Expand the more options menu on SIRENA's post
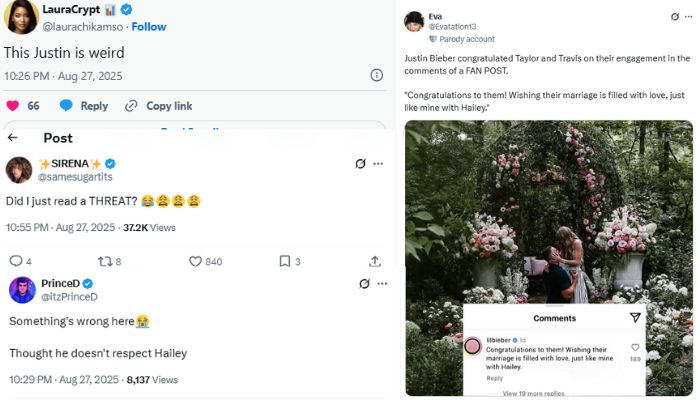Image resolution: width=700 pixels, height=400 pixels. pyautogui.click(x=378, y=164)
